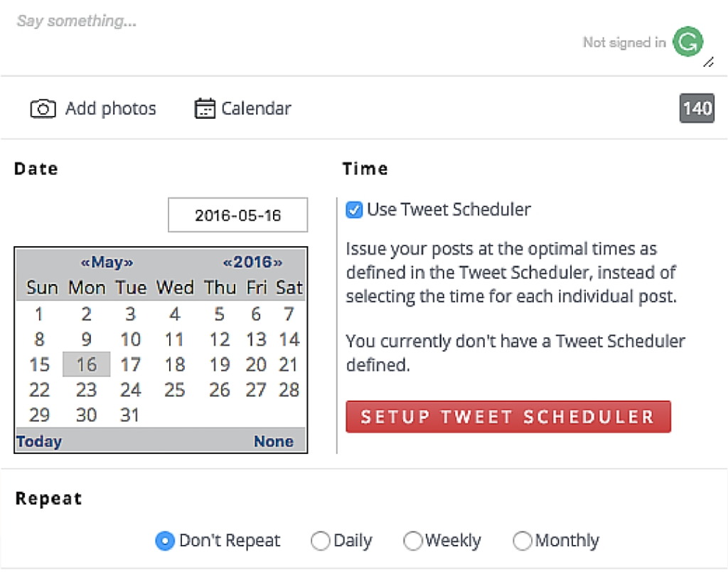
Task: Click the Calendar icon
Action: click(205, 109)
